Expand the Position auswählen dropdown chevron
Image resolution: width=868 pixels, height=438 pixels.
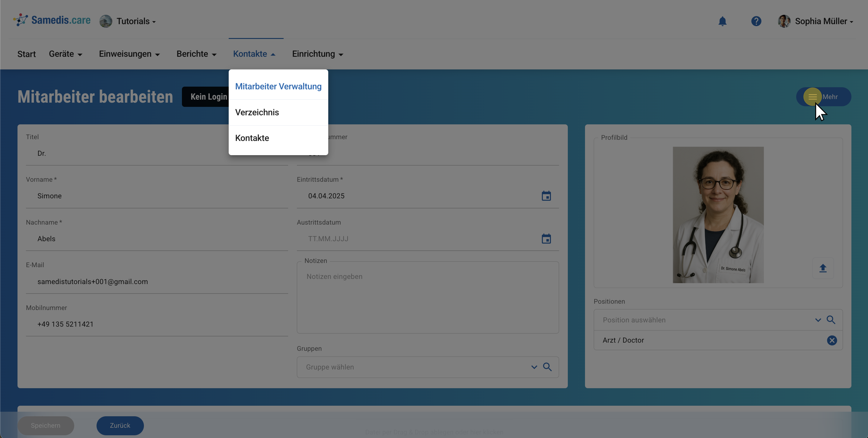[x=818, y=320]
